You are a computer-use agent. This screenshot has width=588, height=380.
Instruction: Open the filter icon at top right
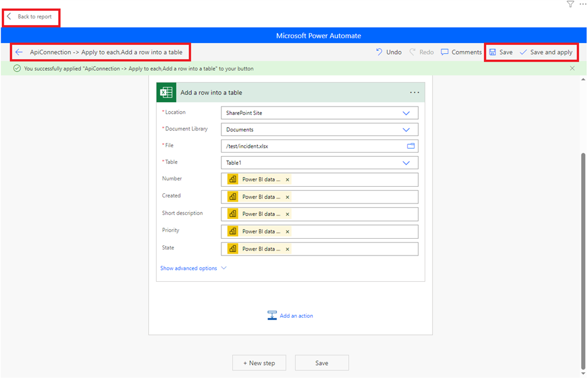[570, 4]
